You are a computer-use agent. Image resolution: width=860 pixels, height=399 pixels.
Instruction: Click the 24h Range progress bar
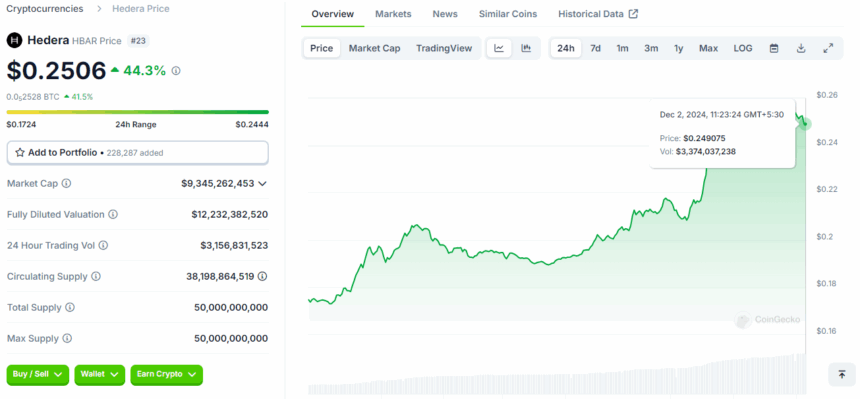tap(138, 112)
